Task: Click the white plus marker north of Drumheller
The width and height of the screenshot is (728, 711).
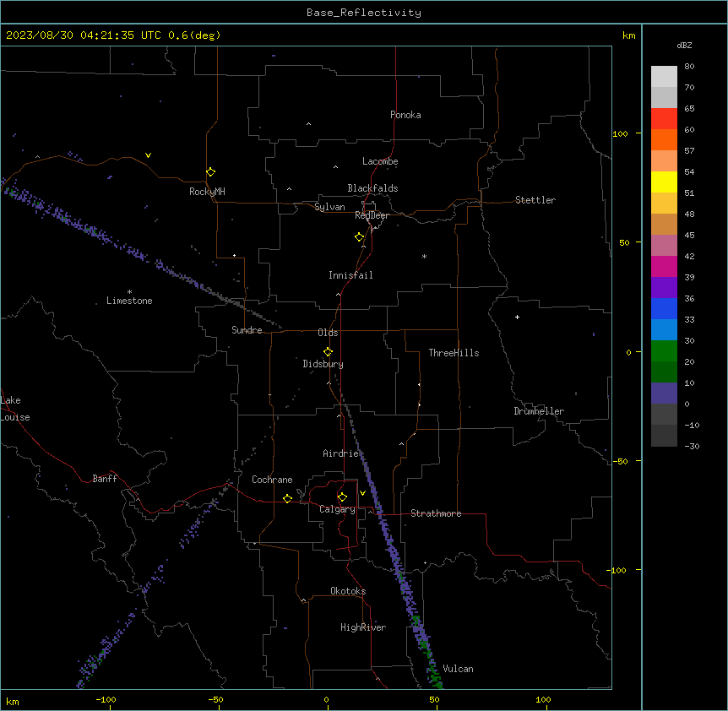Action: click(517, 317)
